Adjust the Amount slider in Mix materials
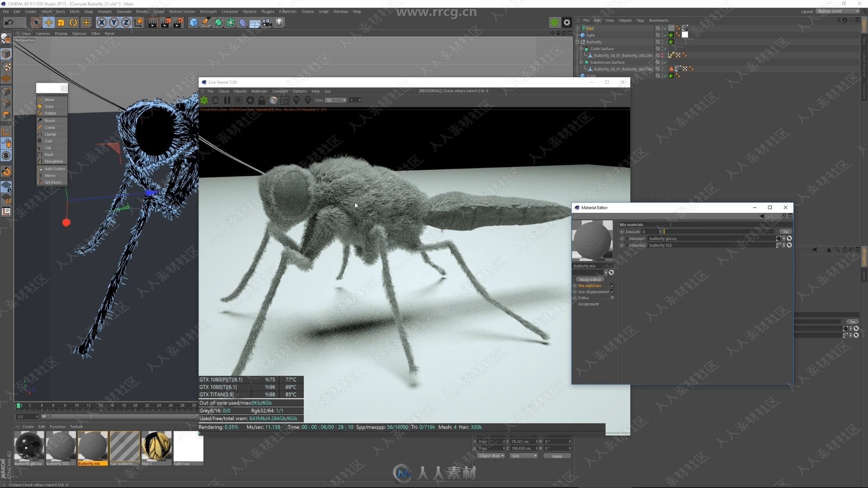Image resolution: width=868 pixels, height=488 pixels. pyautogui.click(x=719, y=232)
